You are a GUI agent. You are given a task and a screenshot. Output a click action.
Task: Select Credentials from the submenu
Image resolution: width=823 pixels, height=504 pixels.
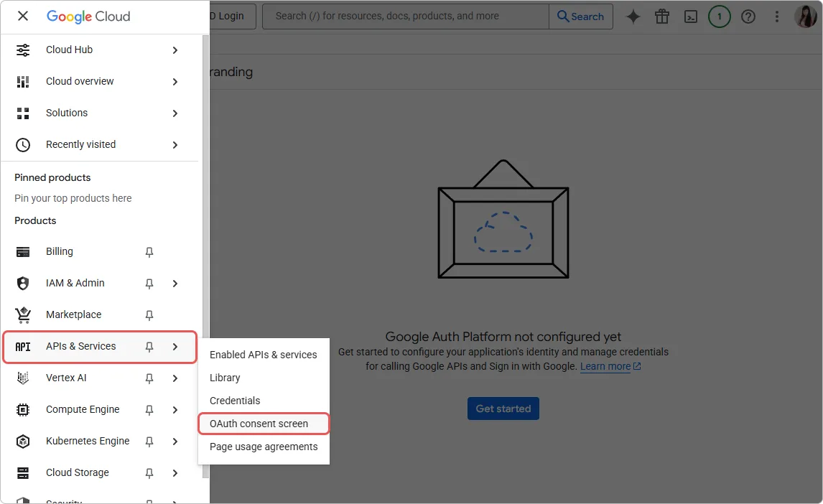tap(234, 400)
